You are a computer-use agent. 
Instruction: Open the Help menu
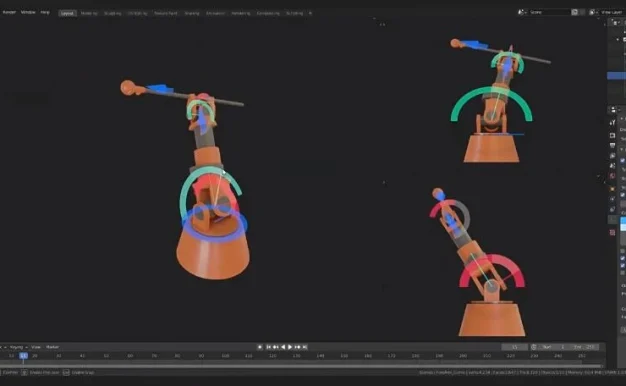45,12
